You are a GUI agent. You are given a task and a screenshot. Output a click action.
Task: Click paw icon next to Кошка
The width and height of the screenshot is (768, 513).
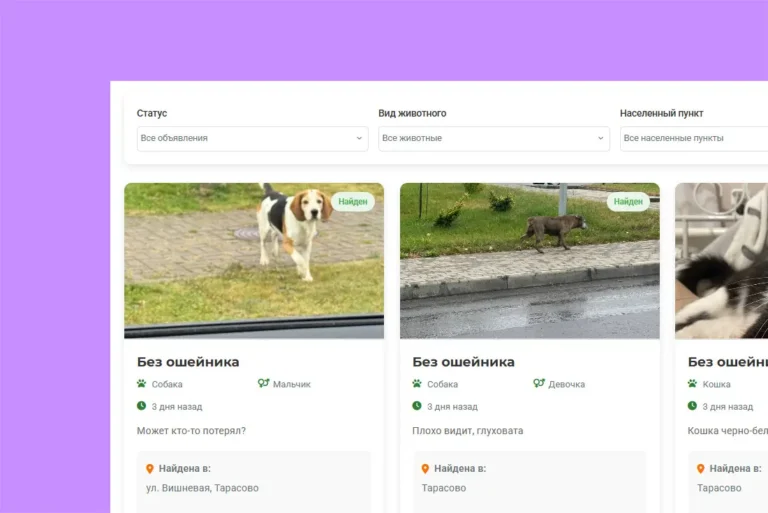click(692, 384)
